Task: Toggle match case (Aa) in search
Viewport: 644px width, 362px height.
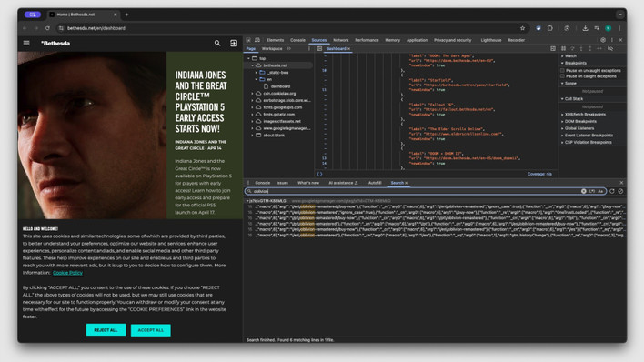Action: (600, 191)
